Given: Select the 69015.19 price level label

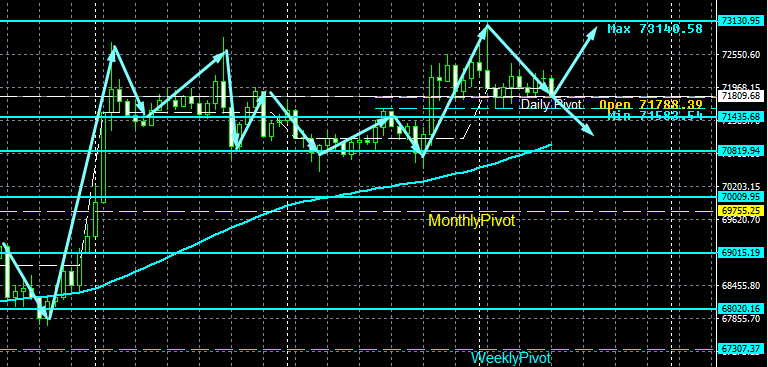Looking at the screenshot, I should 740,253.
